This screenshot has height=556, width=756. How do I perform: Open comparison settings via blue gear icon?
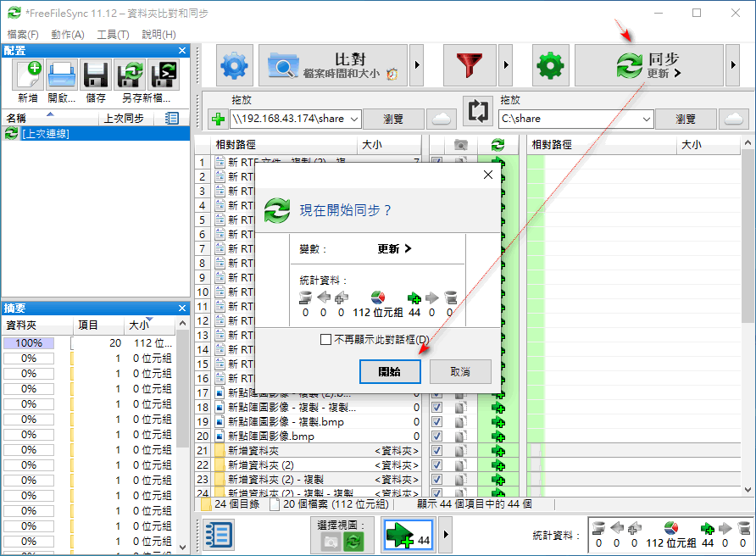click(232, 65)
